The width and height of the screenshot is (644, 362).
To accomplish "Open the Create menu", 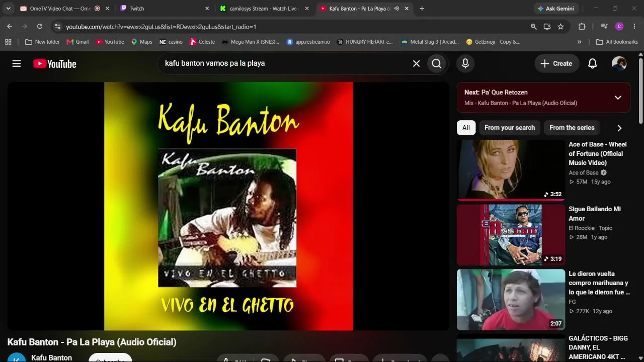I will point(556,63).
